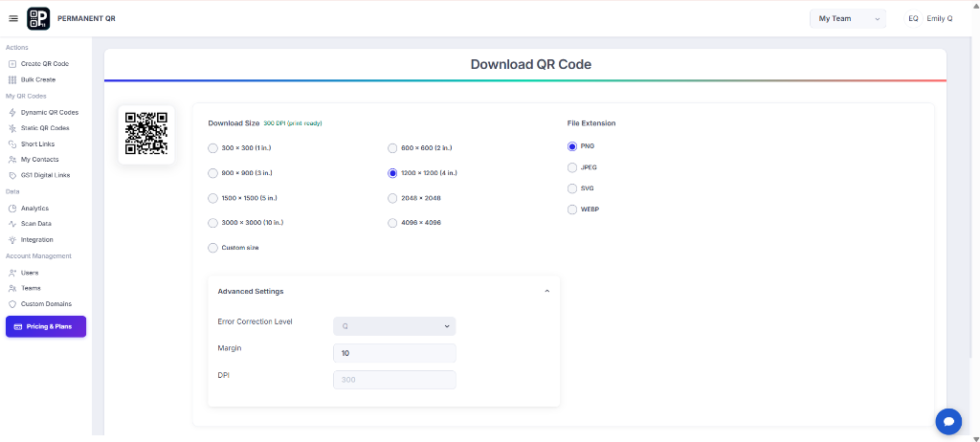Choose JPEG file extension

click(x=572, y=167)
